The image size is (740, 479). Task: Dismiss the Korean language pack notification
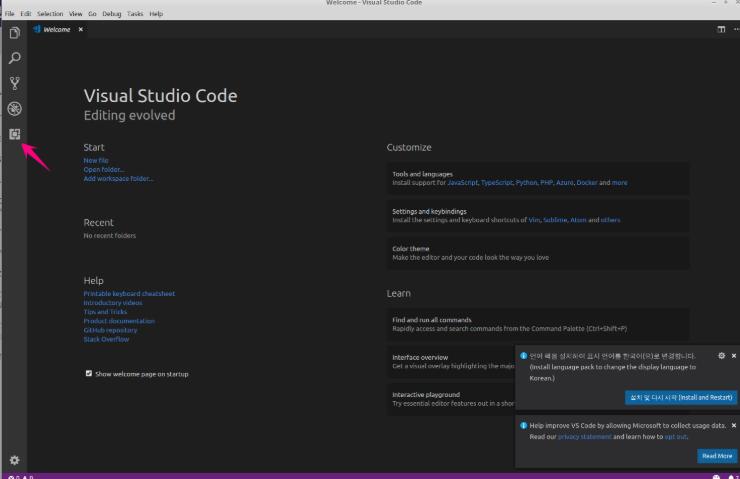734,356
